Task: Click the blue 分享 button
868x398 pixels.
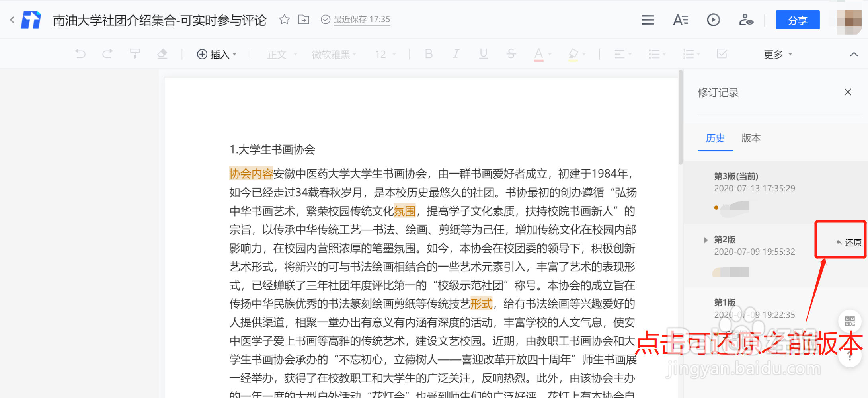Action: click(x=797, y=20)
